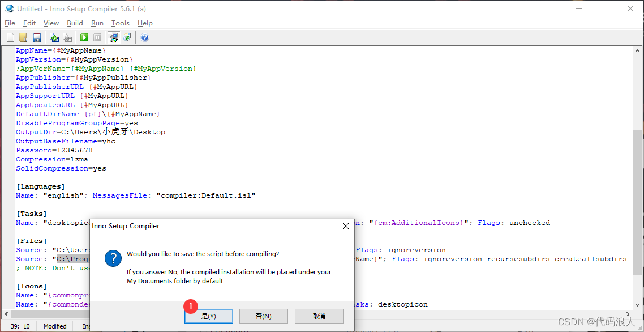Select the Target Setup toolbar icon
644x332 pixels.
114,38
